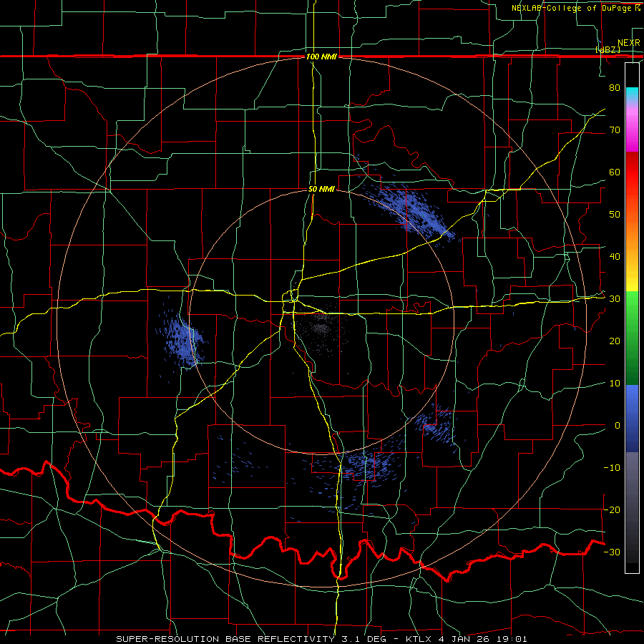Click the -30 value on dBZ scale
Viewport: 644px width, 644px height.
(612, 552)
